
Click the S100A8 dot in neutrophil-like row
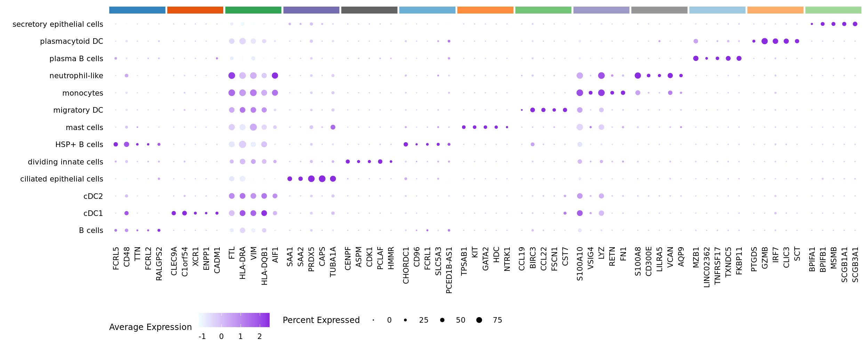pyautogui.click(x=637, y=75)
